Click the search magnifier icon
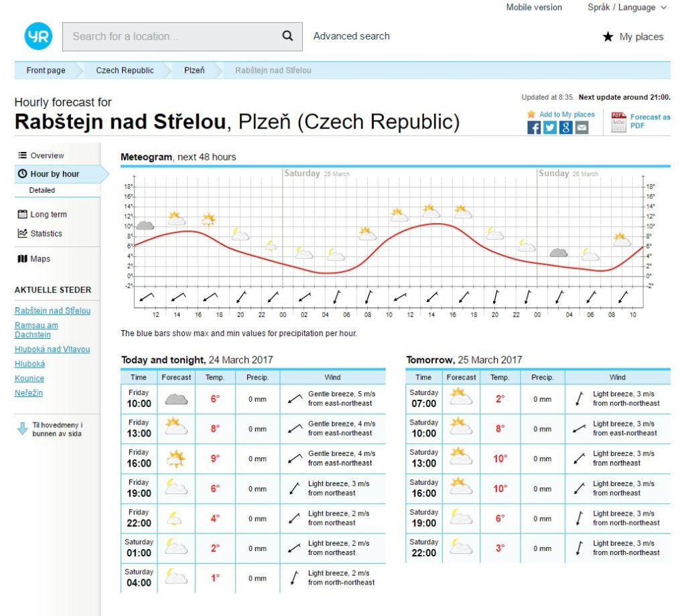The image size is (686, 616). pyautogui.click(x=287, y=36)
